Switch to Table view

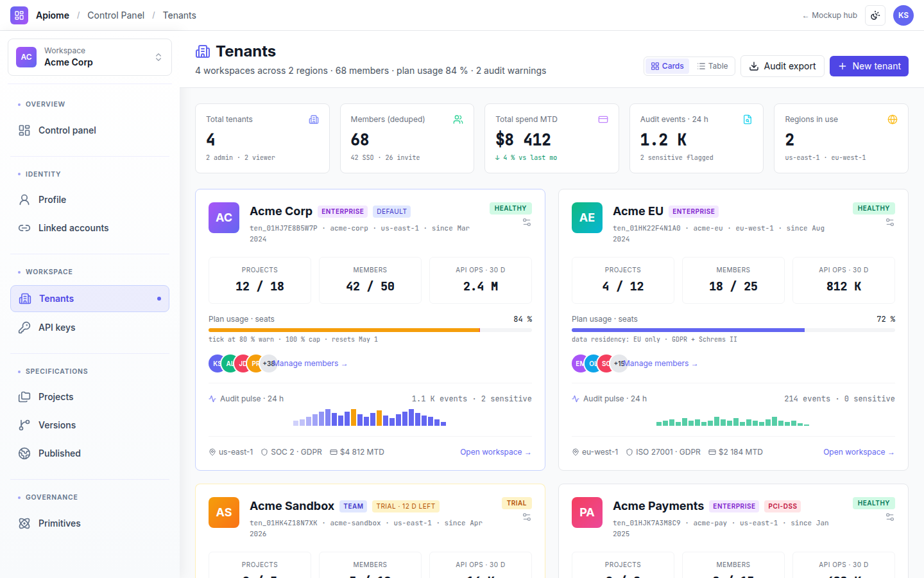[x=712, y=66]
